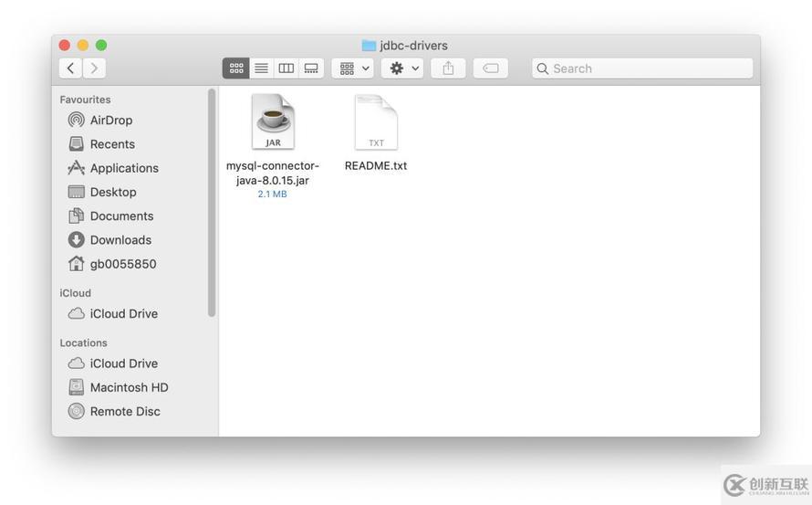The width and height of the screenshot is (812, 505).
Task: Select the JAR file icon
Action: pos(273,121)
